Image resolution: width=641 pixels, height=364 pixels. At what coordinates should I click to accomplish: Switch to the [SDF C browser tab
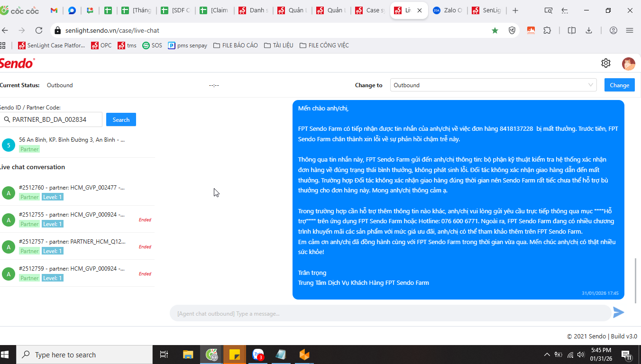[175, 10]
